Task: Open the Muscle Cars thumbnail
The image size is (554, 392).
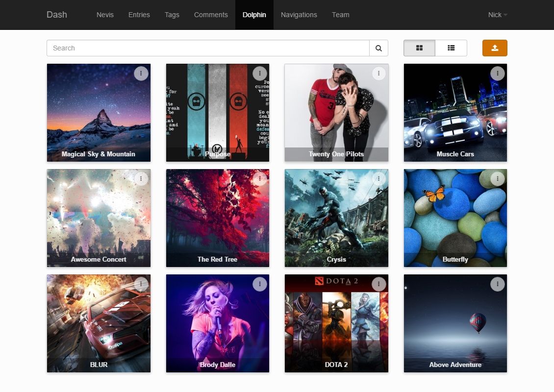Action: point(455,113)
